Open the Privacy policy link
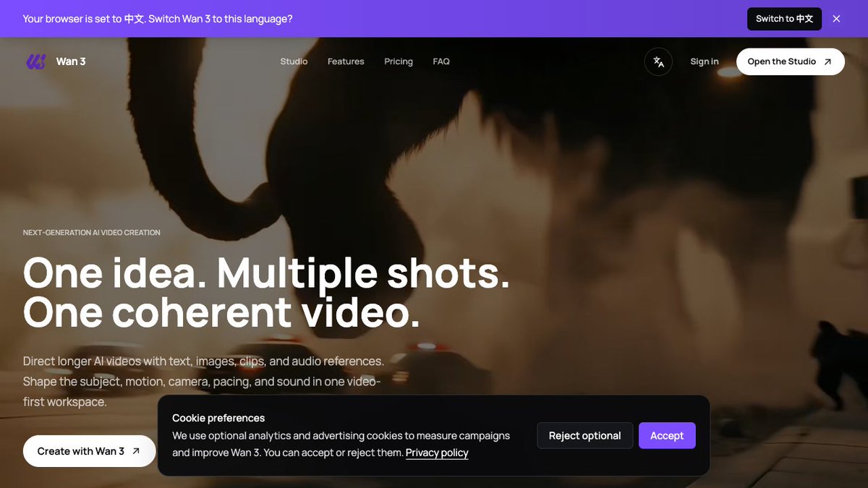This screenshot has height=488, width=868. 437,453
